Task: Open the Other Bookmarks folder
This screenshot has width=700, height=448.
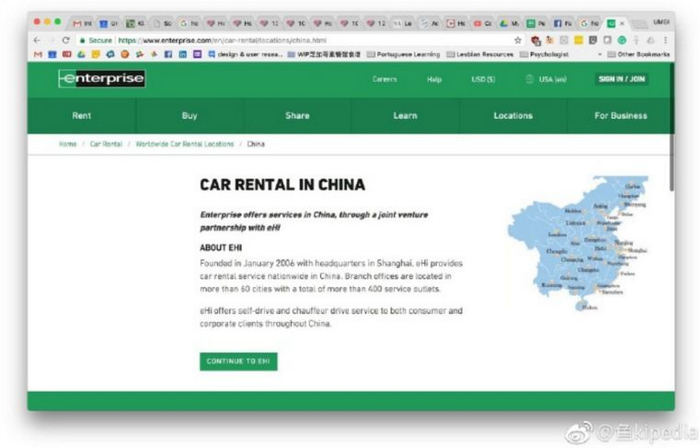Action: tap(638, 54)
